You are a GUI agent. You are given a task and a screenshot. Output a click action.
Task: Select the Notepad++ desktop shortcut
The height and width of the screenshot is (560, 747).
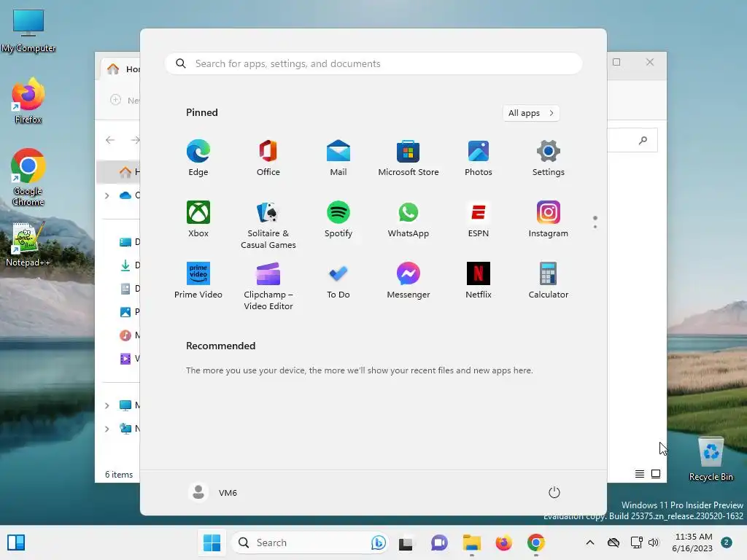[28, 244]
